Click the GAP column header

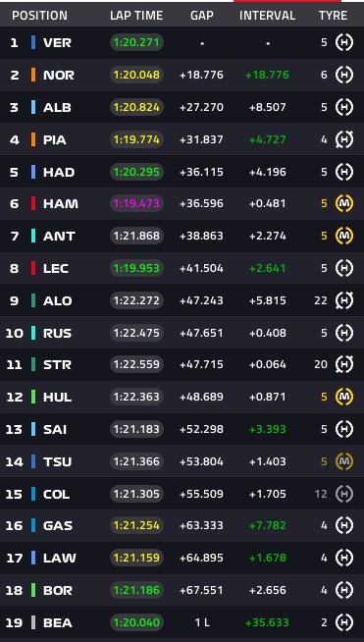[202, 16]
